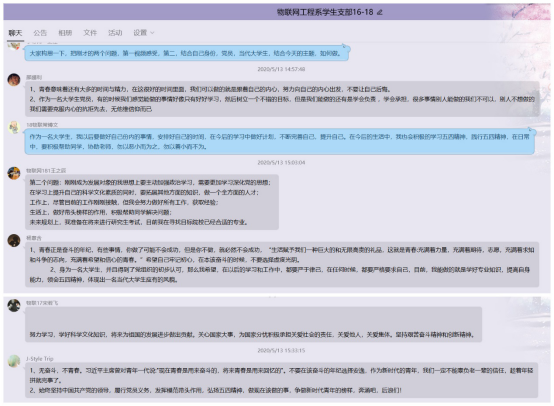Select the top blue message bubble
The image size is (554, 406).
[x=187, y=53]
